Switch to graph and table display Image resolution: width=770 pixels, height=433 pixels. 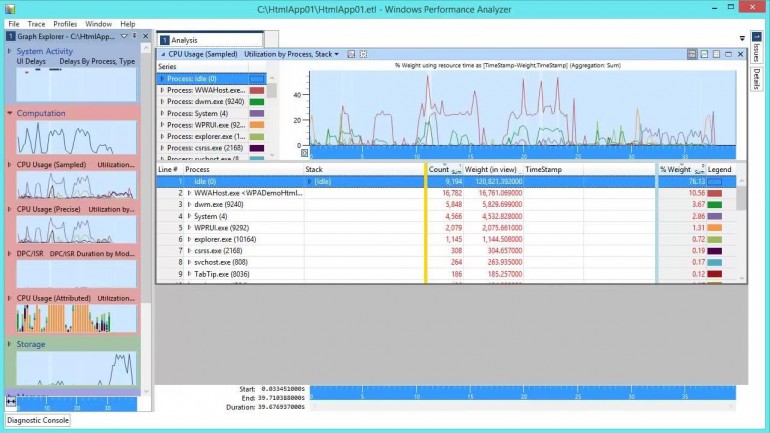click(692, 54)
